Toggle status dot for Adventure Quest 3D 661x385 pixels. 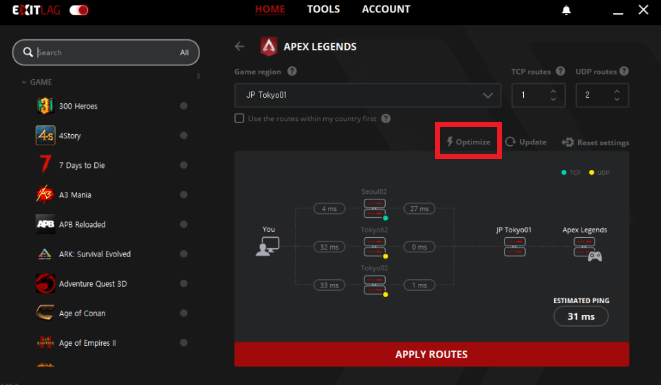point(183,283)
